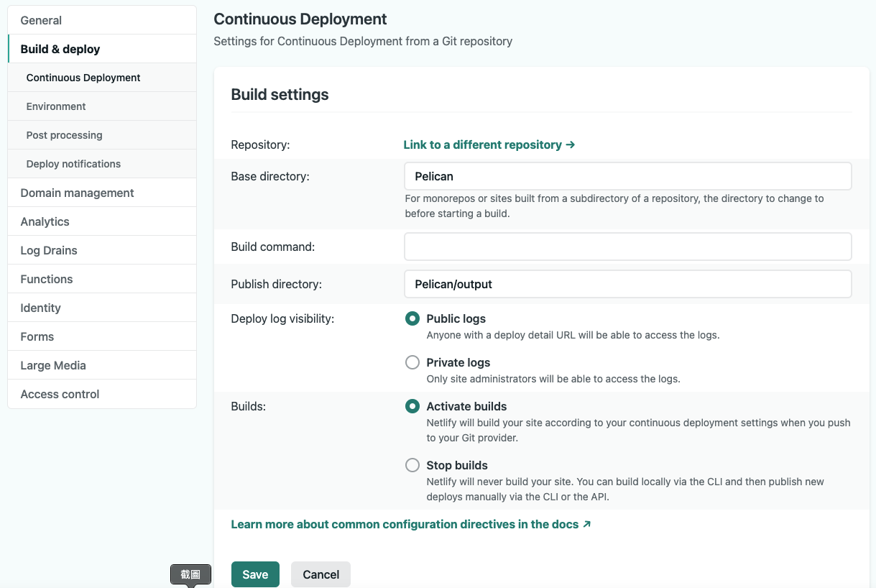
Task: Click the Publish directory text box
Action: [x=628, y=284]
